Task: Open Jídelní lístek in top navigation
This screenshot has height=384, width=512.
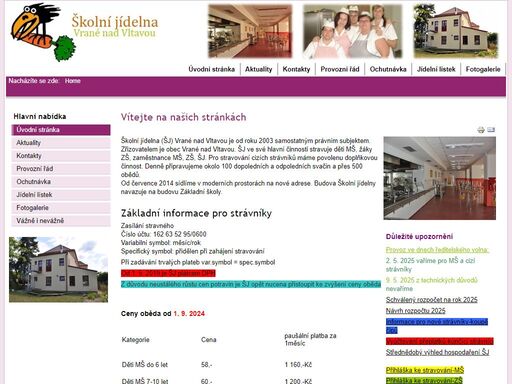Action: click(x=436, y=69)
